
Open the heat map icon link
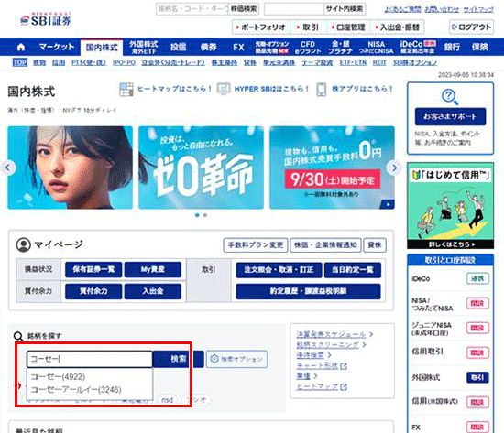click(x=126, y=90)
